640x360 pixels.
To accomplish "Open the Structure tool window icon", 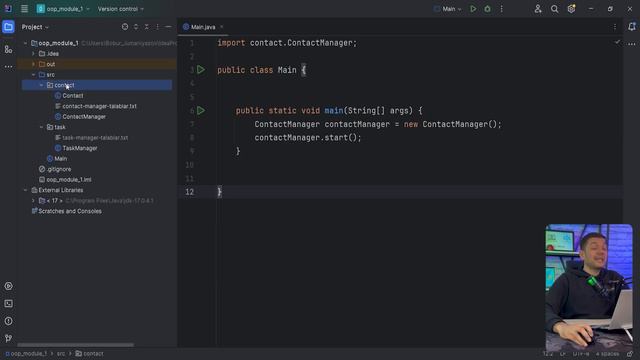I will point(8,49).
